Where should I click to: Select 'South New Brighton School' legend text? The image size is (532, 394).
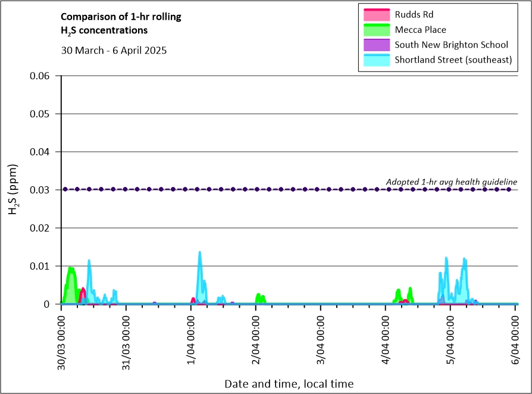point(451,45)
